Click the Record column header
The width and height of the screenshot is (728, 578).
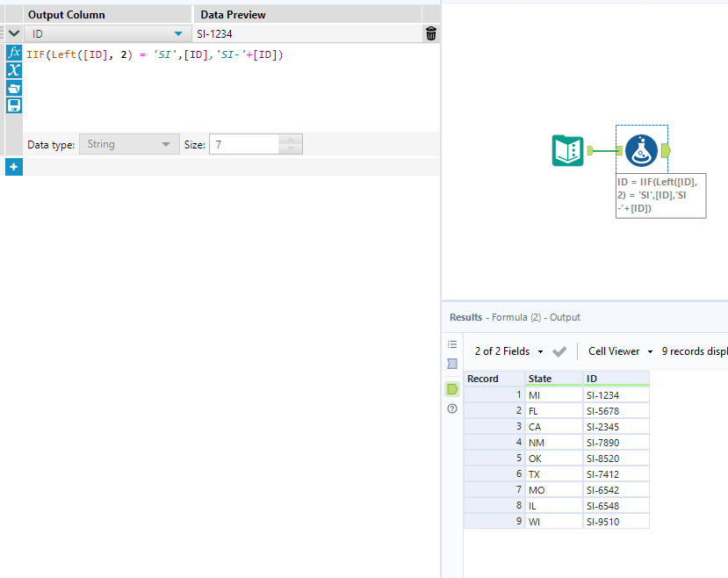coord(494,379)
